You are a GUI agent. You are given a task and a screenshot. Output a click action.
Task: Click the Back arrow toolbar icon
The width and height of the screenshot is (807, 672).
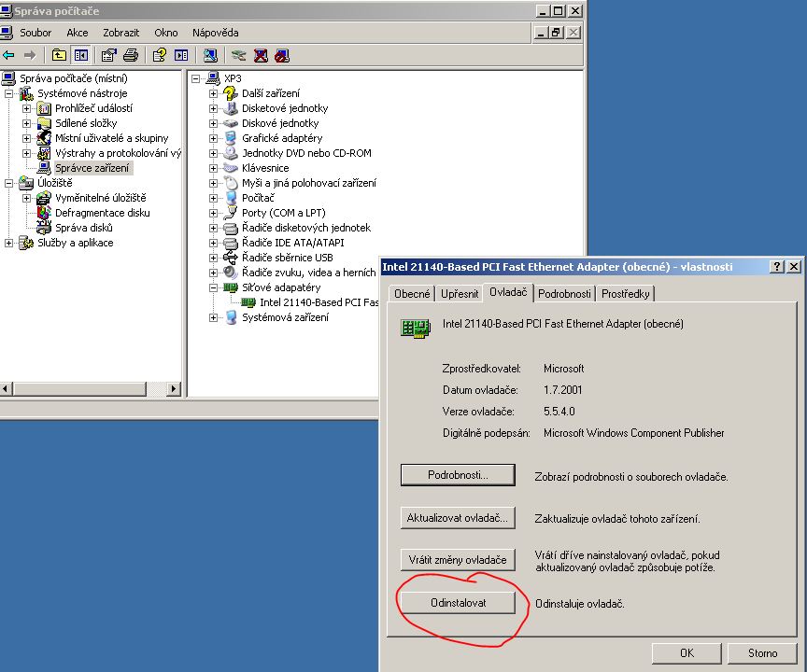point(8,55)
